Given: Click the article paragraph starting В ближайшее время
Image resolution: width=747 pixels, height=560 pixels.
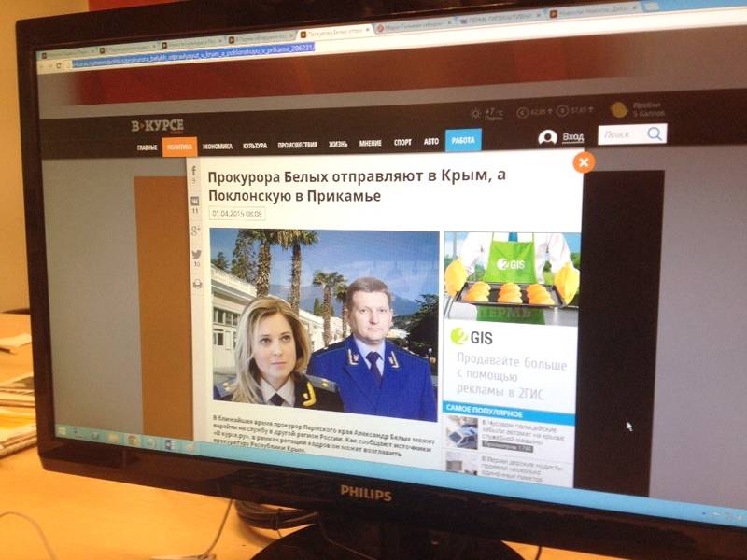Looking at the screenshot, I should pos(323,437).
